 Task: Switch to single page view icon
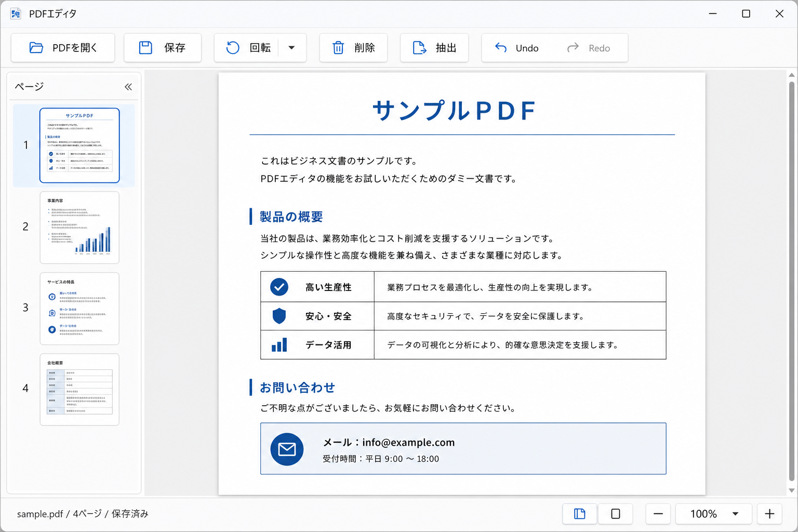[615, 514]
